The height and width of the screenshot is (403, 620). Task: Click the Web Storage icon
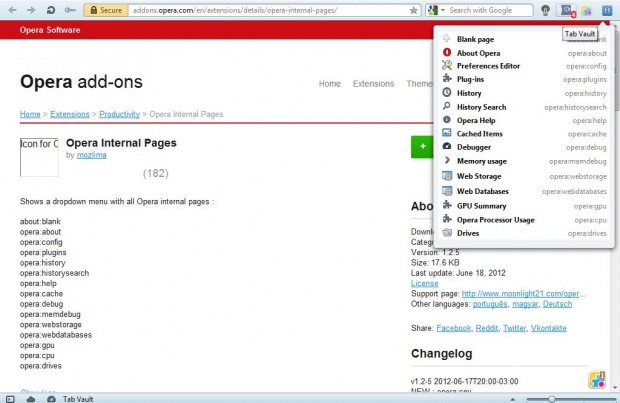point(447,176)
